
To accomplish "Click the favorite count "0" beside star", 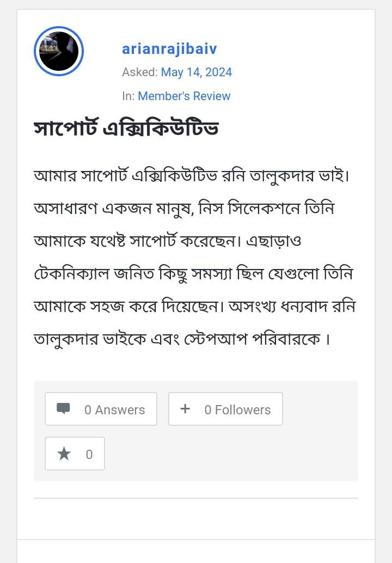I will [89, 455].
